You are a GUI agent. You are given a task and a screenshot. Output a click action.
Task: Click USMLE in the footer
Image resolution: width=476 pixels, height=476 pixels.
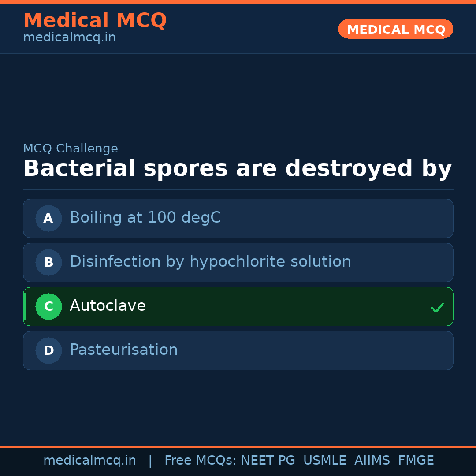[x=324, y=461]
